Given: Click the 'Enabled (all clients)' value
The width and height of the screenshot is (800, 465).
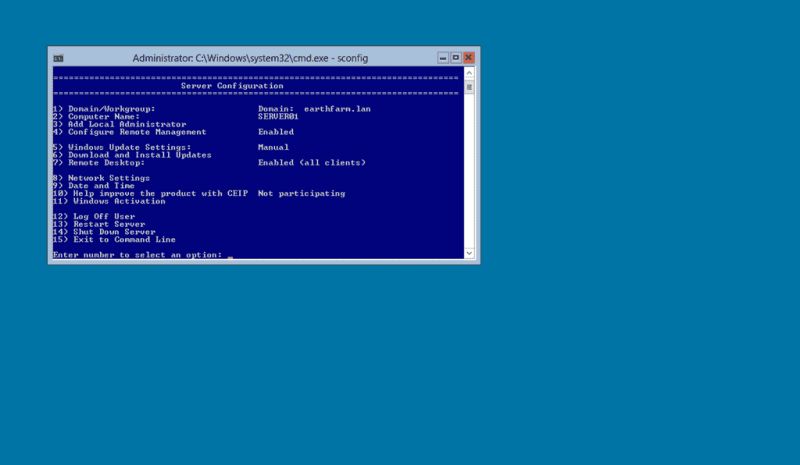Looking at the screenshot, I should [x=312, y=162].
